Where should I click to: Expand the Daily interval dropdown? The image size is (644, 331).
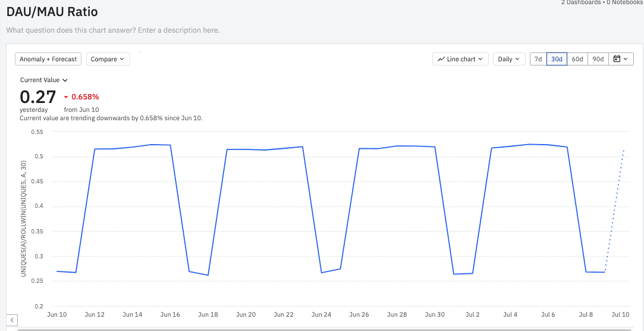(x=508, y=59)
